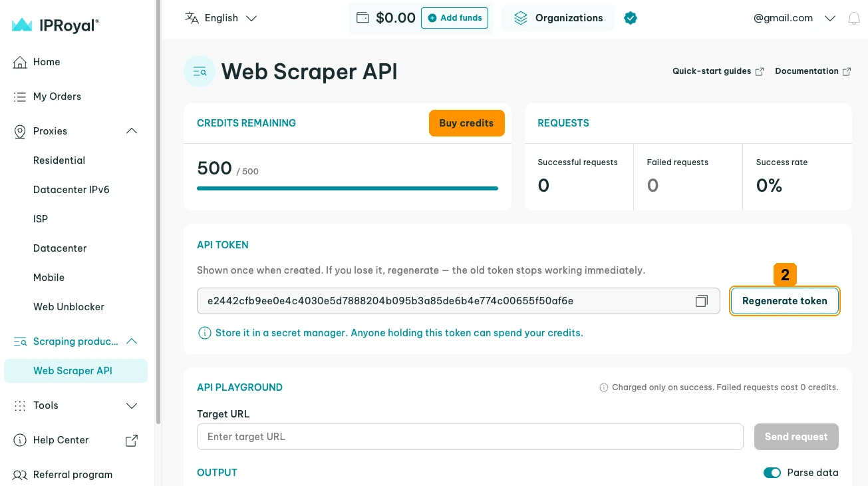Select Web Scraper API menu item

(76, 371)
